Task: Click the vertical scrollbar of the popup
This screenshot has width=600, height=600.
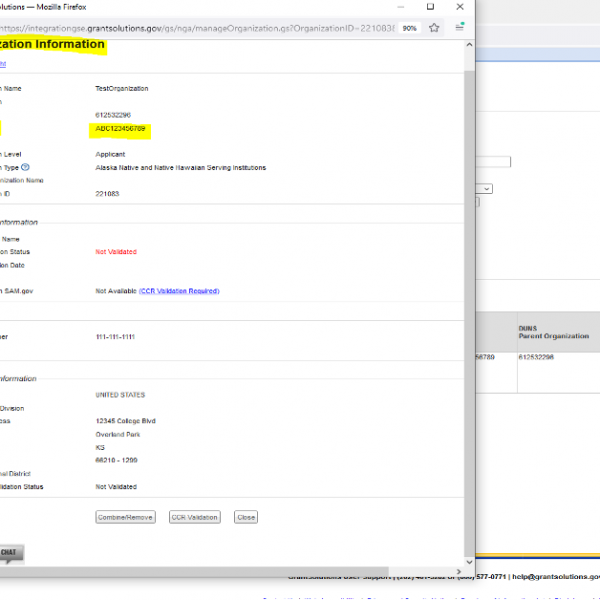Action: click(x=470, y=300)
